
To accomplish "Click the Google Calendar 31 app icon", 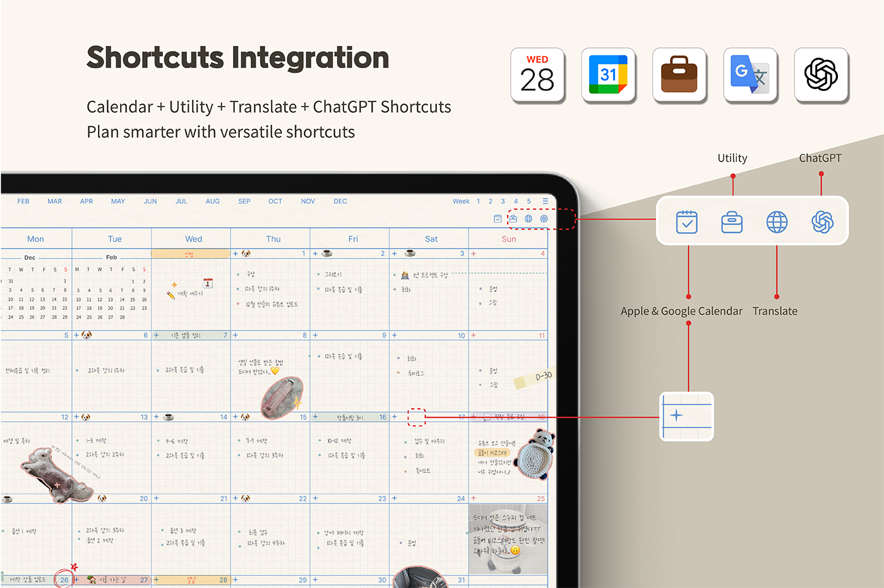I will click(608, 75).
